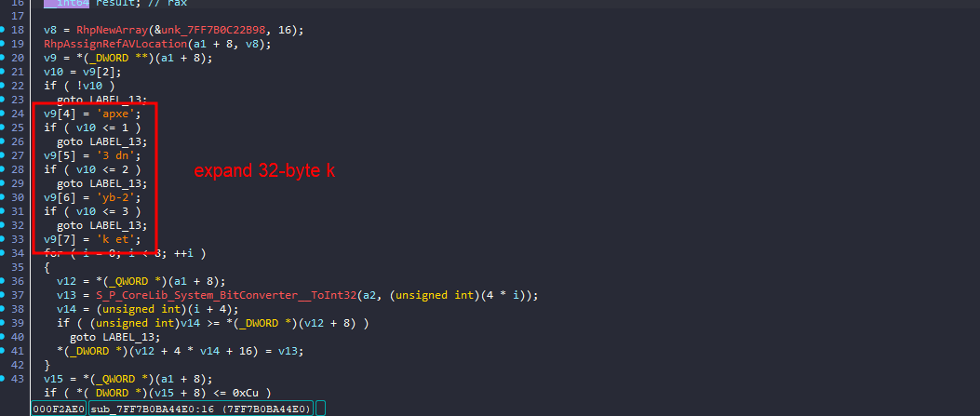Click the sub_7FF7B0BA44E0:16 status bar field
This screenshot has width=980, height=416.
[136, 409]
